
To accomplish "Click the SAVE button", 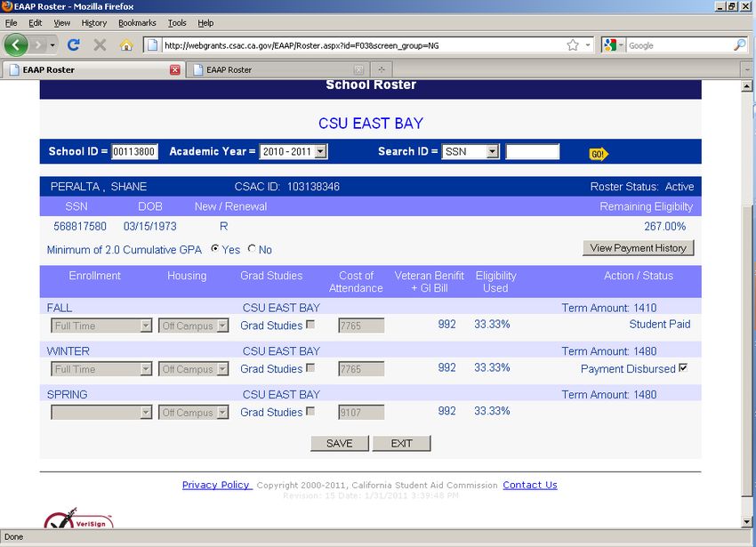I will (340, 443).
